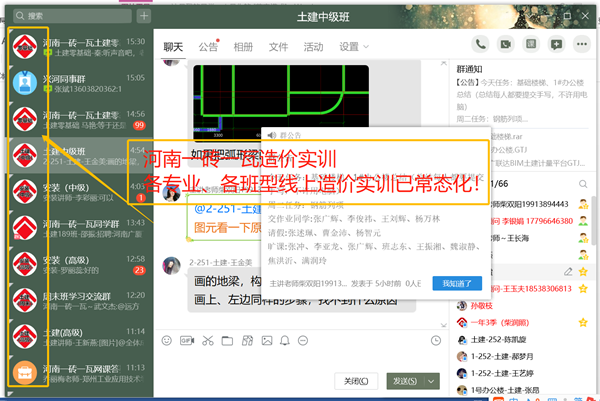This screenshot has height=401, width=600.
Task: Open the conversation with 99 unread messages
Action: click(79, 119)
